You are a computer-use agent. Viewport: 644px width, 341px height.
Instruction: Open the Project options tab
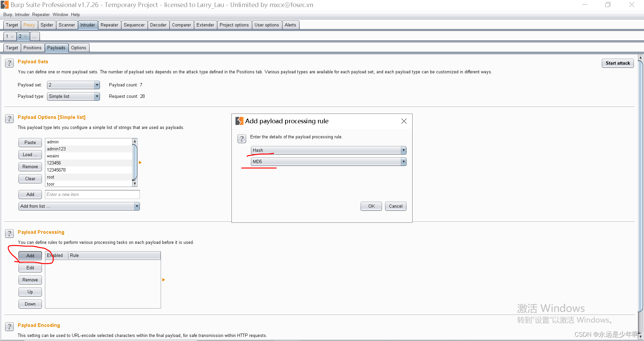click(x=234, y=25)
